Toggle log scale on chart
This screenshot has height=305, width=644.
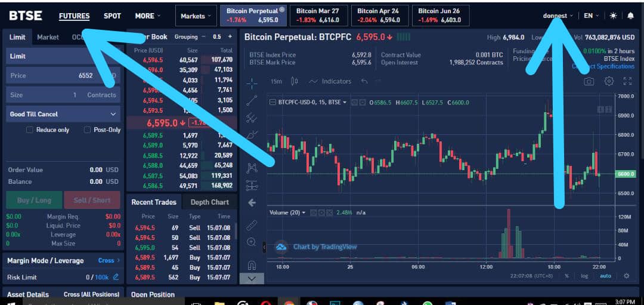pos(584,276)
